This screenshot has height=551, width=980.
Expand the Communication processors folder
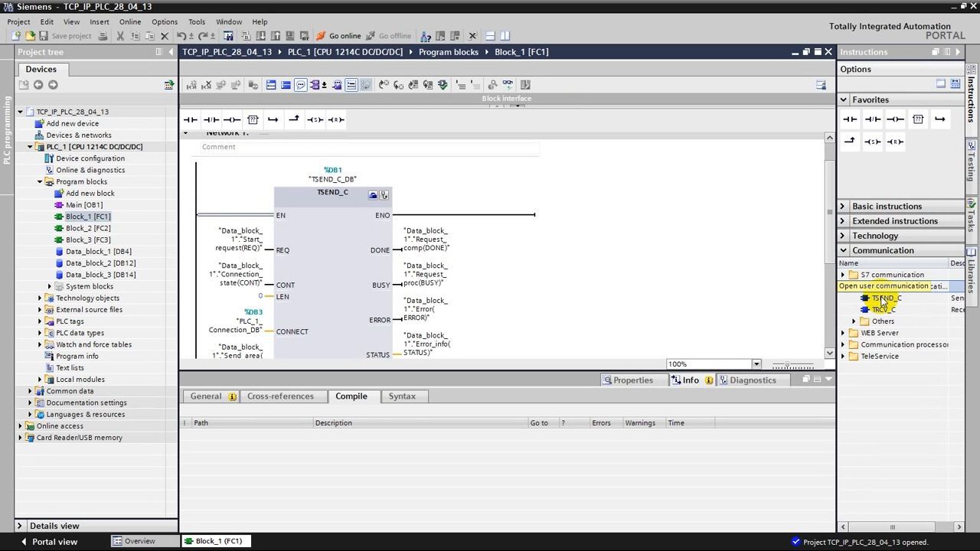click(843, 344)
